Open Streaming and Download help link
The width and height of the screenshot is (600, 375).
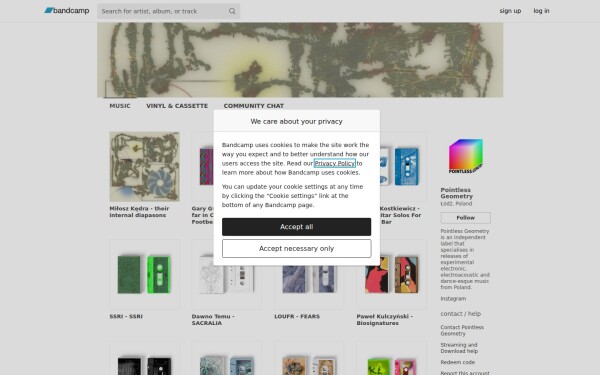coord(459,348)
